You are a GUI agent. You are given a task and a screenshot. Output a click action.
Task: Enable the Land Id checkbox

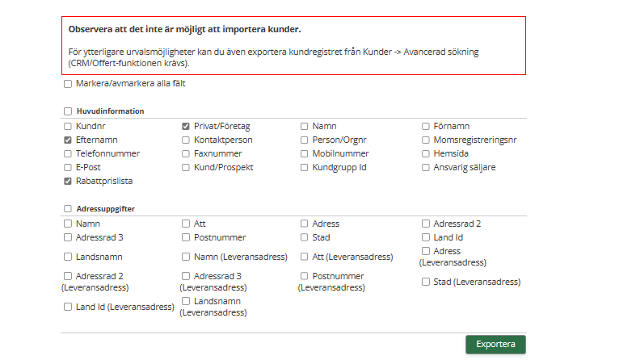[x=426, y=238]
